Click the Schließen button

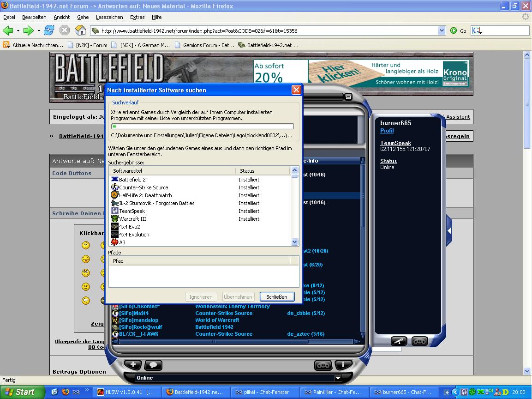[x=277, y=297]
